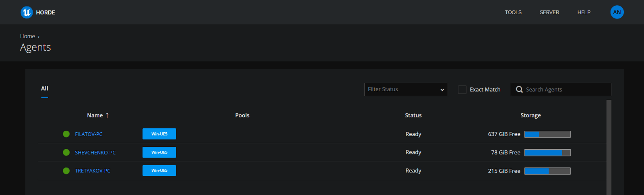The width and height of the screenshot is (644, 195).
Task: Click the search magnifier icon
Action: (519, 90)
